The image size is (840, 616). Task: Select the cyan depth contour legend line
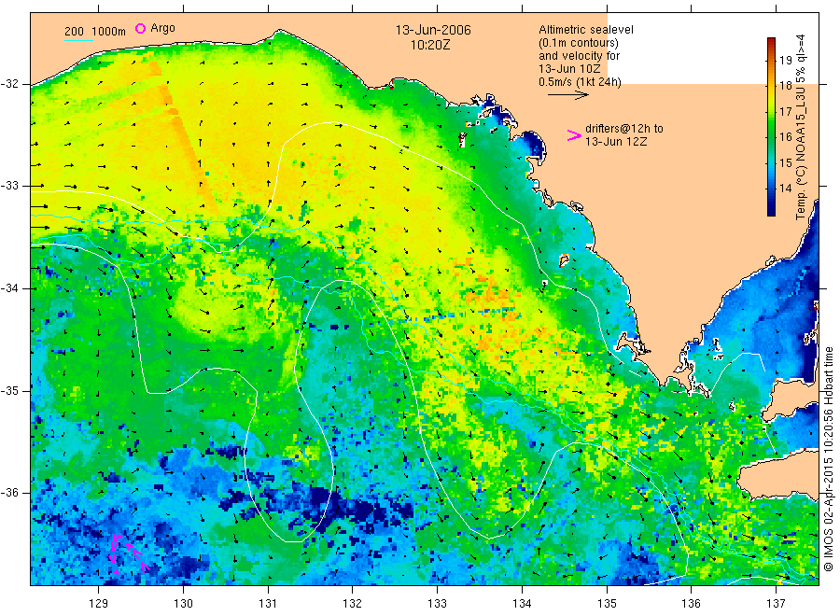tap(78, 40)
